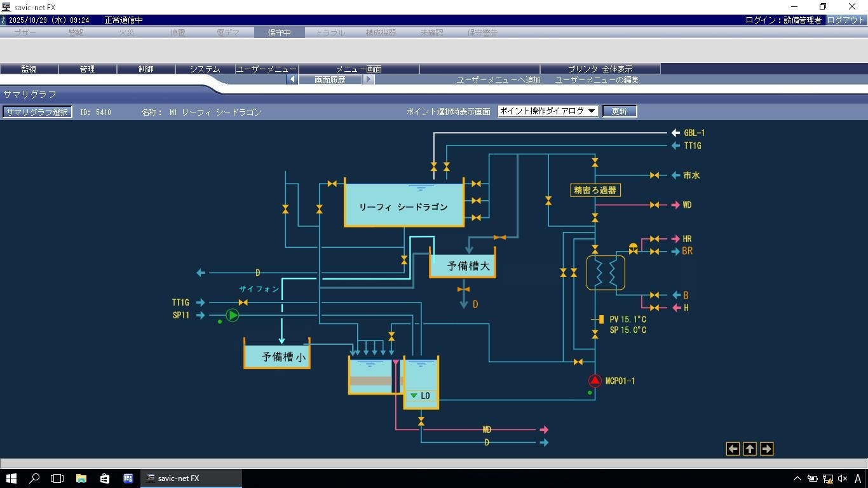Select the heat exchanger symbol
The width and height of the screenshot is (868, 488).
(605, 273)
